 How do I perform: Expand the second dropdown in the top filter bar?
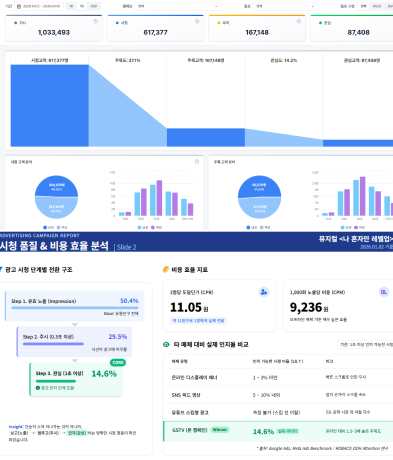(x=285, y=6)
